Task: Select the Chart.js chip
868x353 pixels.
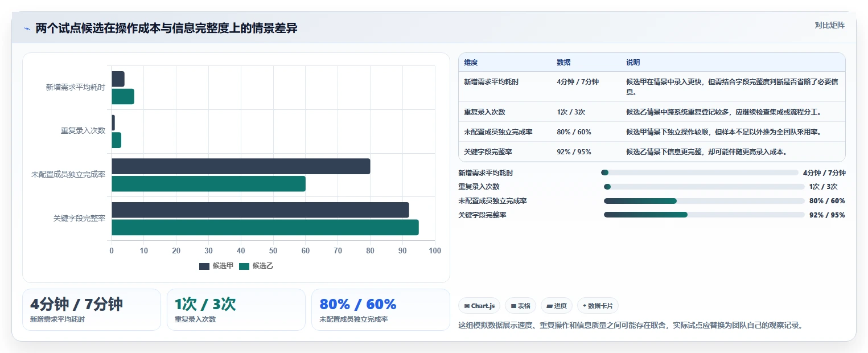Action: click(x=479, y=306)
